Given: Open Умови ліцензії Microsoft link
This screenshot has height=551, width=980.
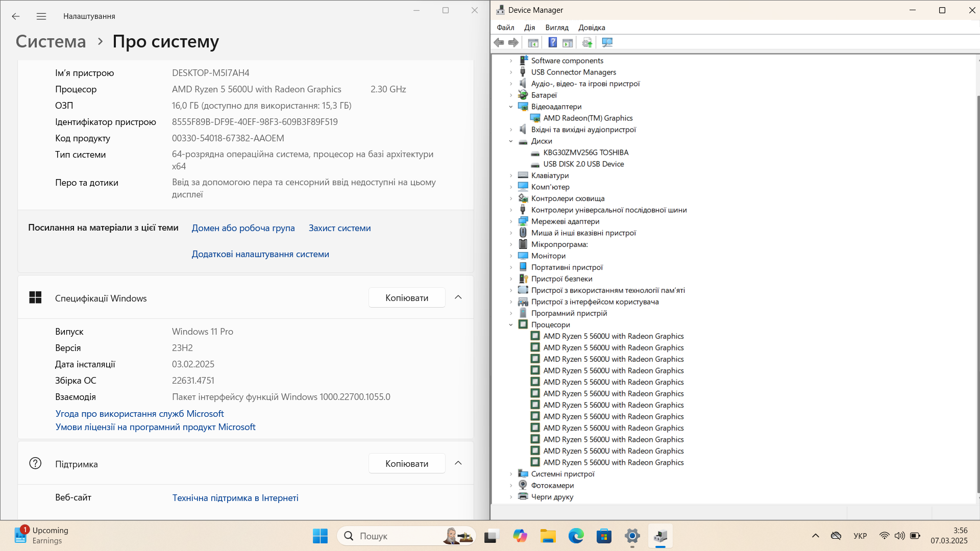Looking at the screenshot, I should pyautogui.click(x=155, y=427).
